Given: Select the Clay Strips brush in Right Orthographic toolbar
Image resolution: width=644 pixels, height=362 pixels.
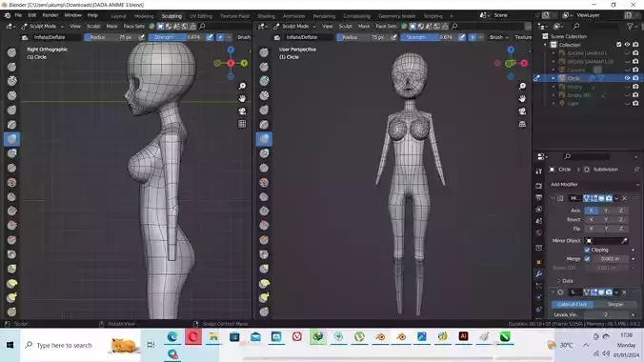Looking at the screenshot, I should pos(12,95).
